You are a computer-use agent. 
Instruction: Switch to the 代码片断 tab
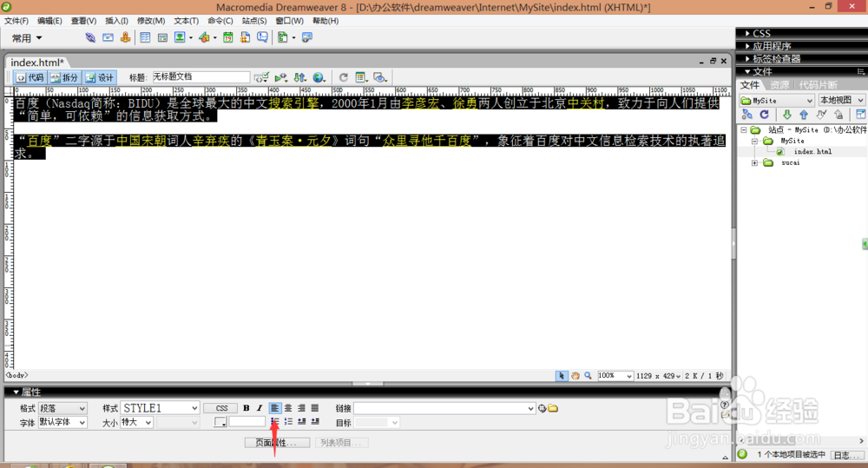point(818,85)
